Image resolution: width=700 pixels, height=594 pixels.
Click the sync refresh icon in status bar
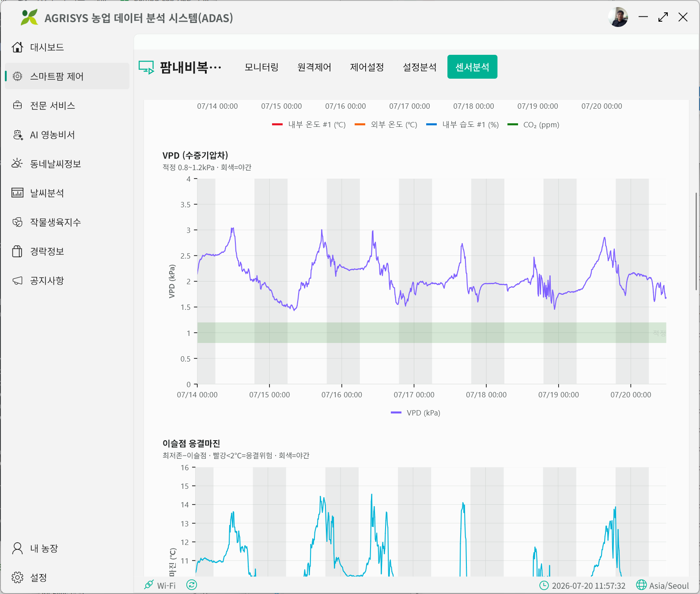(191, 585)
